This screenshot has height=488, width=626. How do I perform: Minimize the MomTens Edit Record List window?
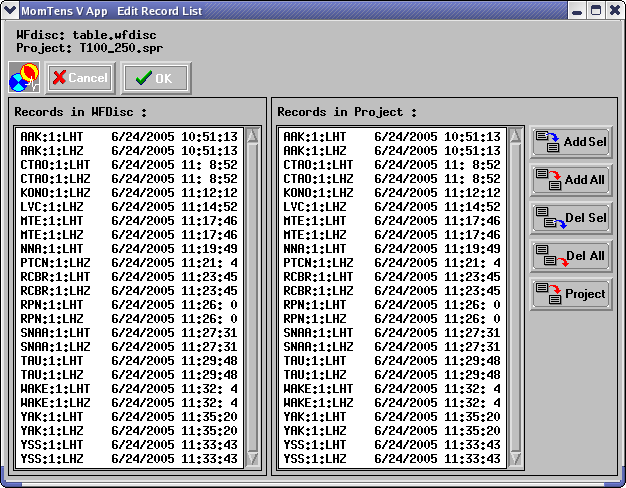(x=577, y=10)
